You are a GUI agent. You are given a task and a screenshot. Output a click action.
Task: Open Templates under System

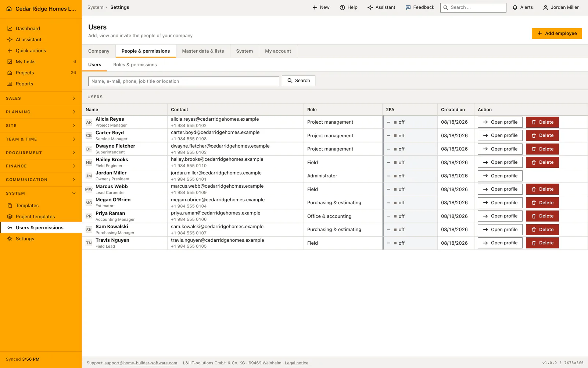pos(41,205)
